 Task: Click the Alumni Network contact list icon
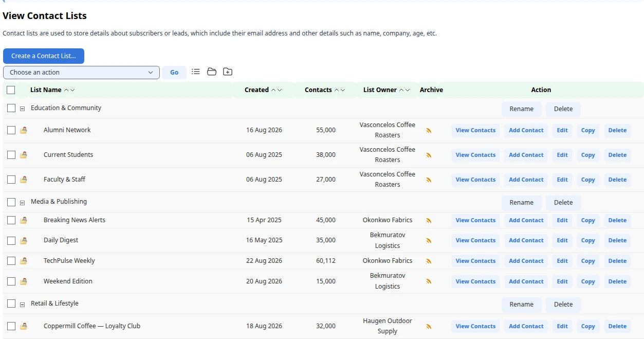23,130
